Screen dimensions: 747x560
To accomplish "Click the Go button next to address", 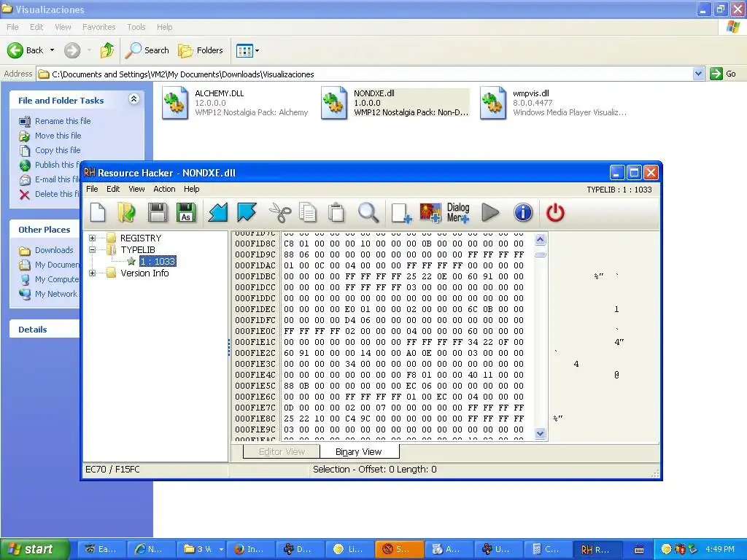I will click(x=723, y=74).
